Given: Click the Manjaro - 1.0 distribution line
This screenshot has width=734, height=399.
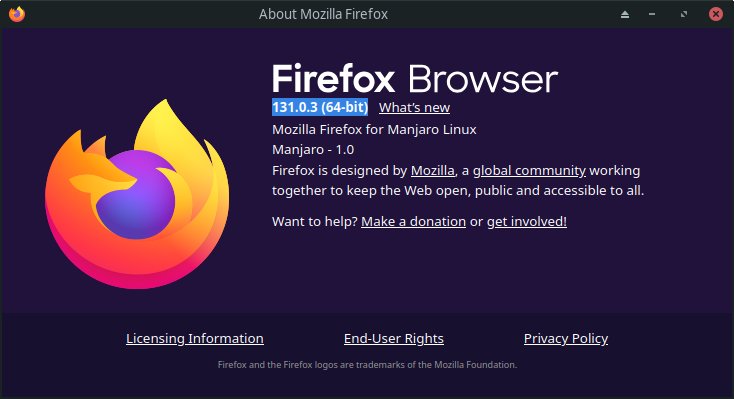Looking at the screenshot, I should (x=313, y=150).
